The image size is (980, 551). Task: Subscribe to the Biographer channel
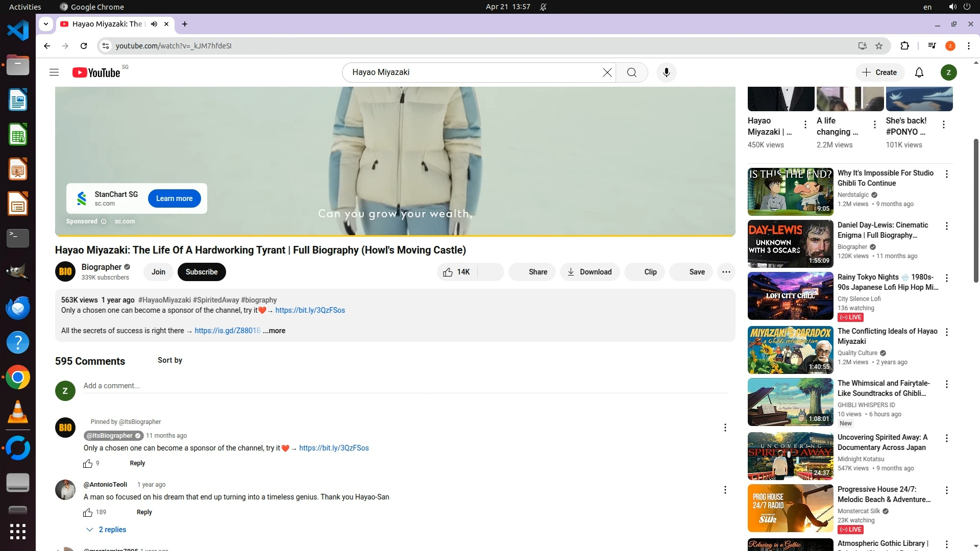pos(202,272)
